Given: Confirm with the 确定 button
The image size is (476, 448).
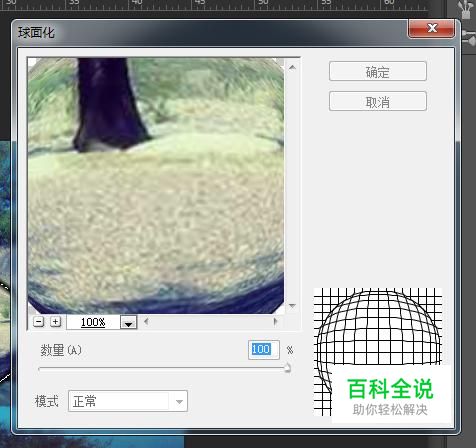Looking at the screenshot, I should click(x=378, y=71).
